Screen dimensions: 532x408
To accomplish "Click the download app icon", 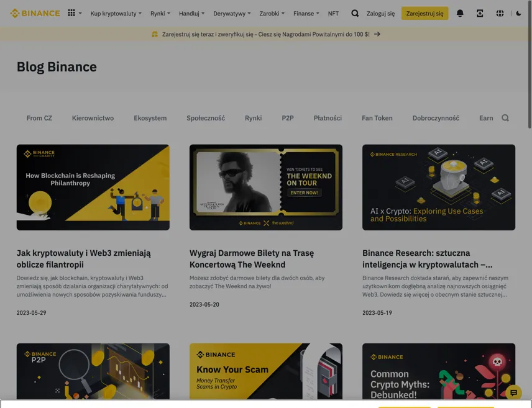I will click(480, 13).
